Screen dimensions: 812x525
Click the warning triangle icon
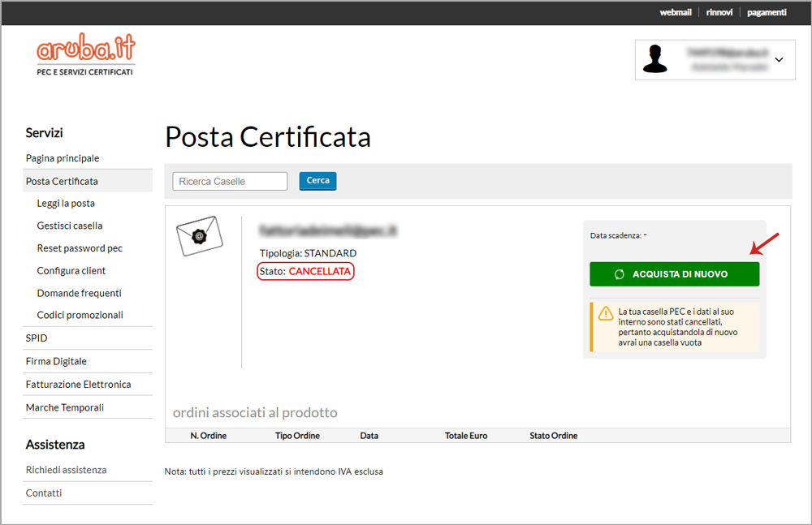606,313
